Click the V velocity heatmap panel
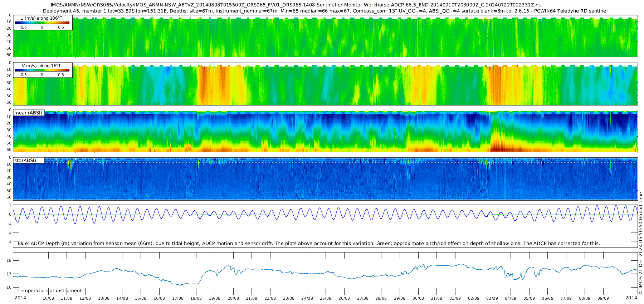 click(325, 84)
